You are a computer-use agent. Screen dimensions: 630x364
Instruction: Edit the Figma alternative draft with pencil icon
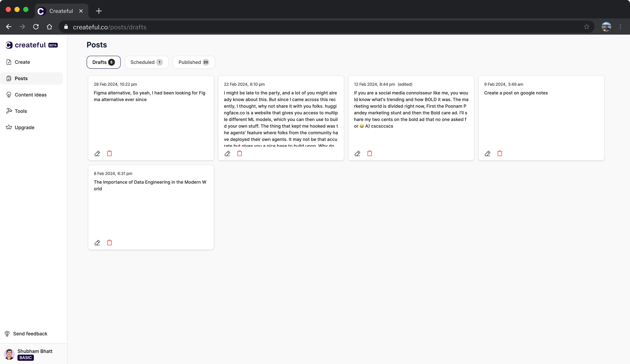pos(97,154)
